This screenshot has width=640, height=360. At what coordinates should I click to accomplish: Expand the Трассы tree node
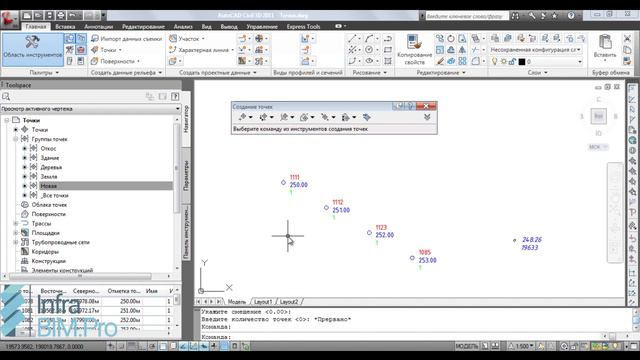(x=16, y=224)
